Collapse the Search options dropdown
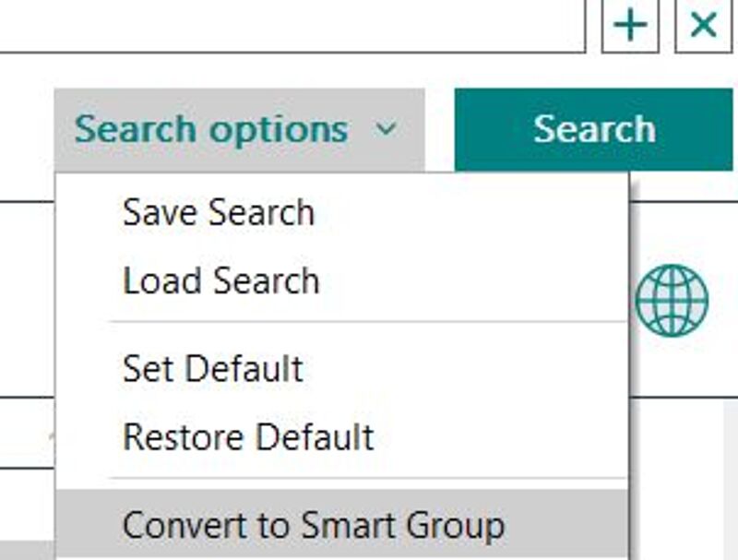Image resolution: width=738 pixels, height=560 pixels. click(240, 130)
